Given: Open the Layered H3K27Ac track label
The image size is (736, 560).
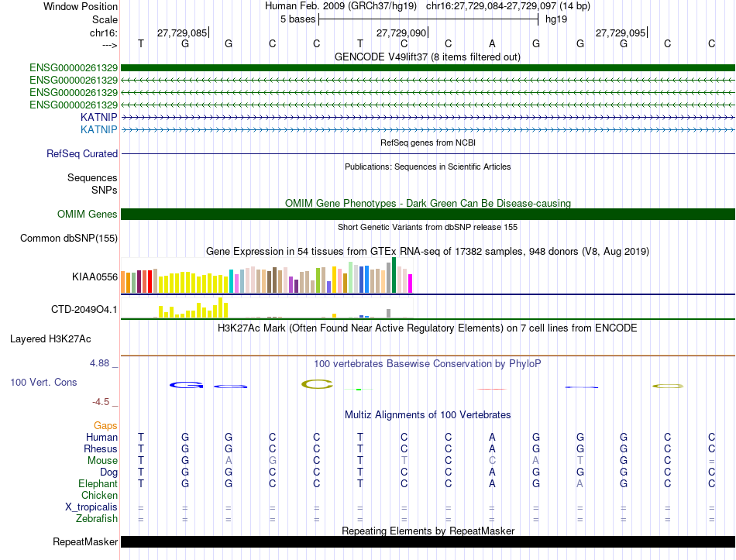Looking at the screenshot, I should click(x=50, y=338).
